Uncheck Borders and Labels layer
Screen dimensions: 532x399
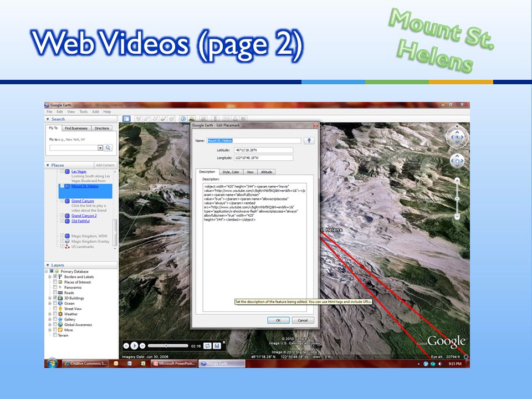tap(55, 277)
